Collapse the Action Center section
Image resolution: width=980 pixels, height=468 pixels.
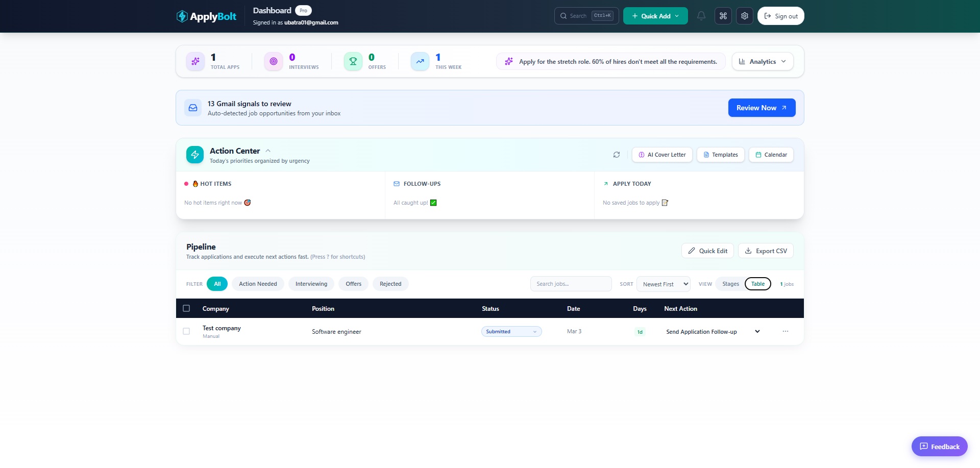[268, 151]
